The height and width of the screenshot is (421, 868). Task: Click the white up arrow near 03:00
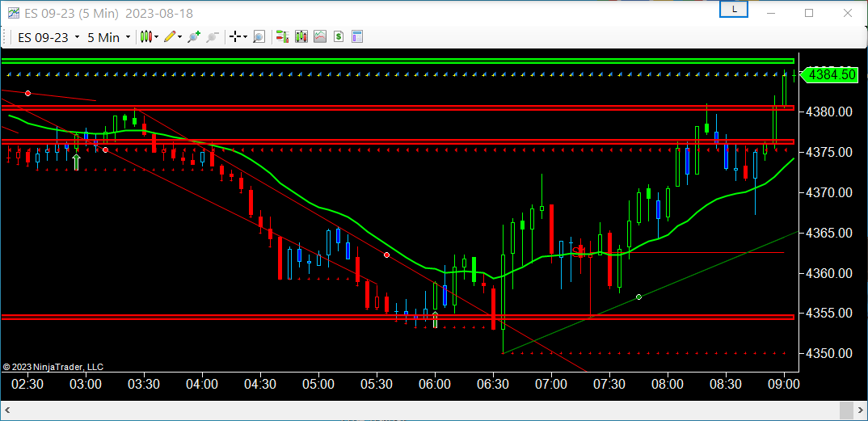click(77, 162)
